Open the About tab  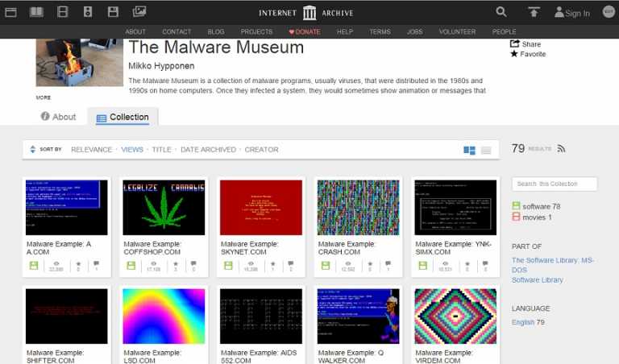point(58,117)
